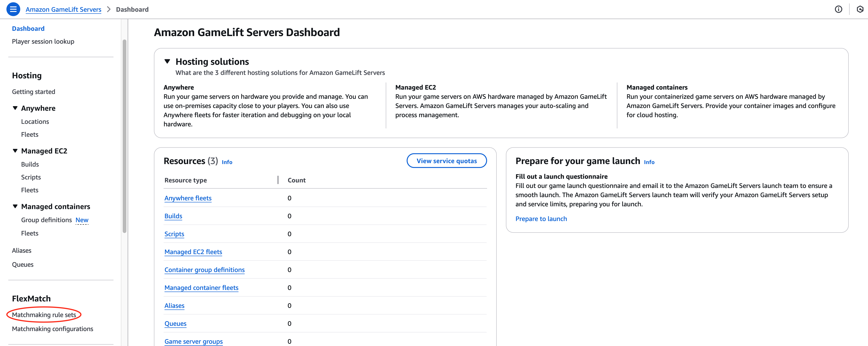868x346 pixels.
Task: Click the sidebar vertical scrollbar
Action: 124,135
